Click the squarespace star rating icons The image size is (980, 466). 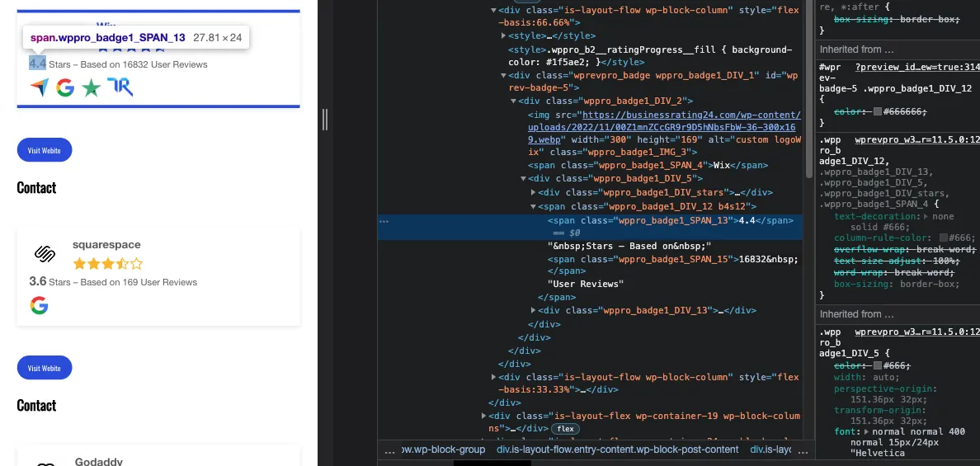coord(107,264)
